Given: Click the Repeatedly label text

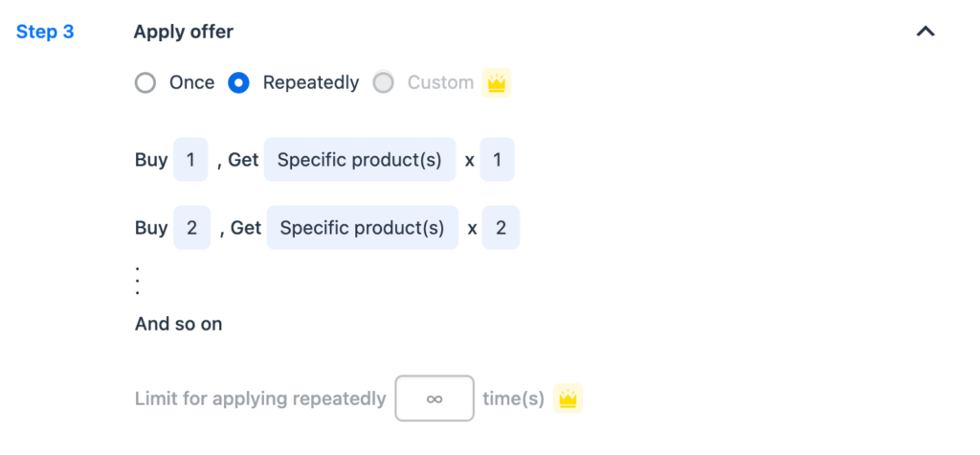Looking at the screenshot, I should click(311, 82).
